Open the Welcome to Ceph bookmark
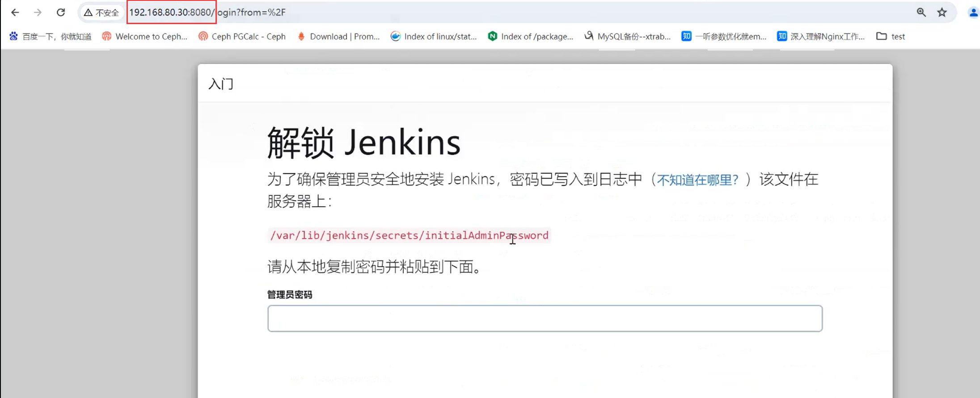980x398 pixels. click(x=145, y=37)
